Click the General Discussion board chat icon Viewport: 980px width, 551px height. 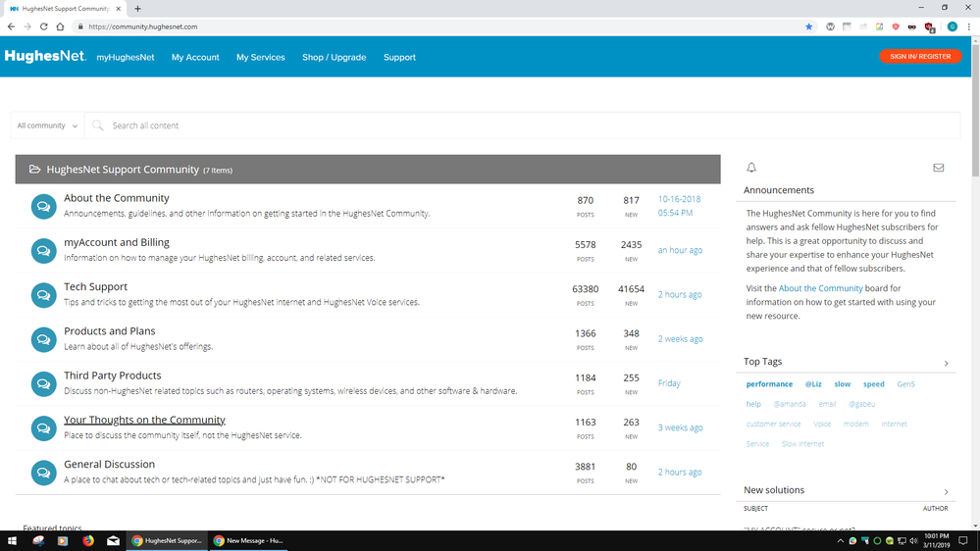pyautogui.click(x=43, y=472)
